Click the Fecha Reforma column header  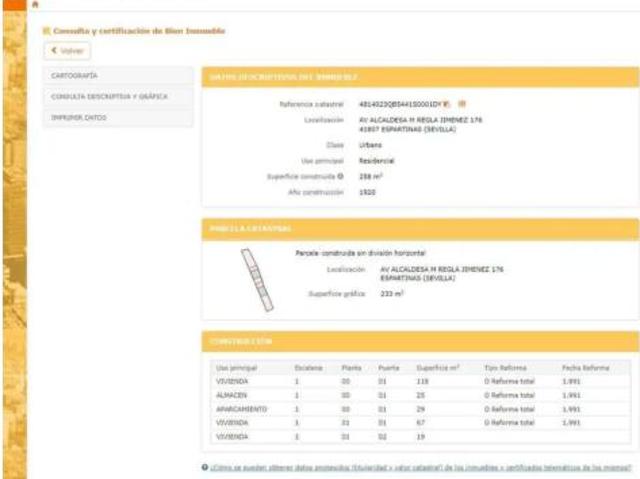(x=586, y=368)
